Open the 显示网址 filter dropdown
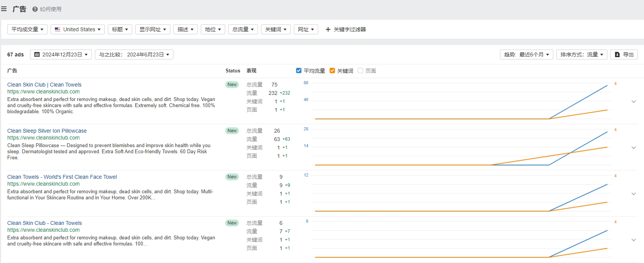 (153, 29)
